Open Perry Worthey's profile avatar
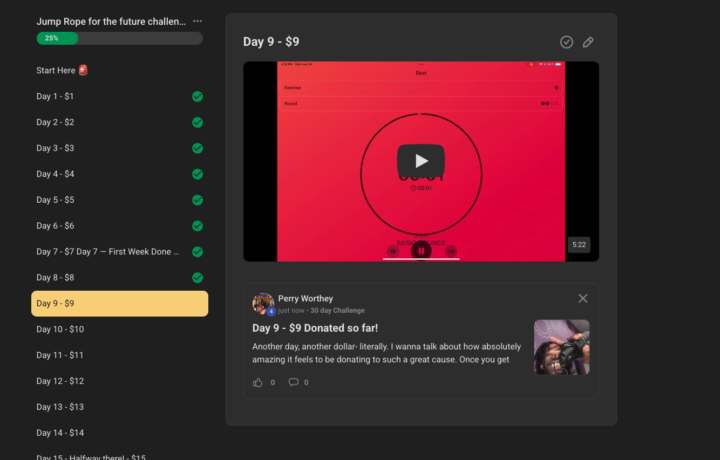This screenshot has width=720, height=460. tap(263, 304)
